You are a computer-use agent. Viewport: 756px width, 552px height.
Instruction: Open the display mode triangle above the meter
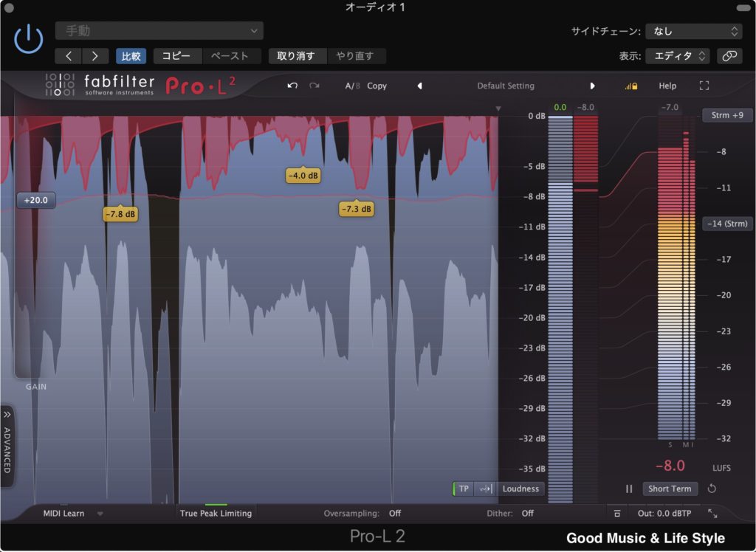click(498, 108)
